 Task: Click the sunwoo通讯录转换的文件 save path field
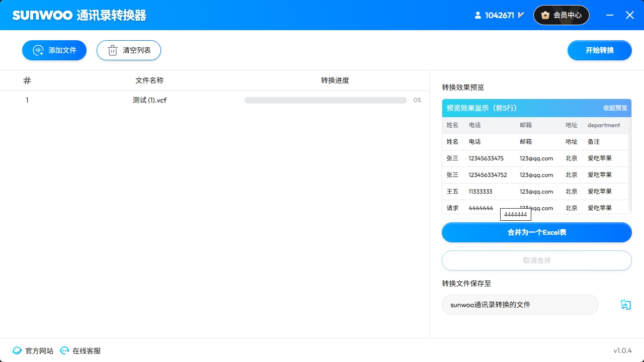(x=520, y=305)
